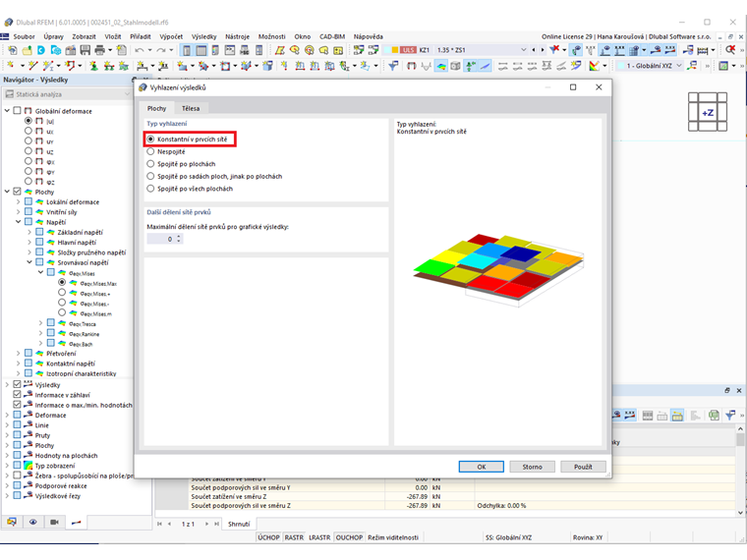This screenshot has width=747, height=560.
Task: Click the green nodal support icon
Action: click(x=93, y=66)
